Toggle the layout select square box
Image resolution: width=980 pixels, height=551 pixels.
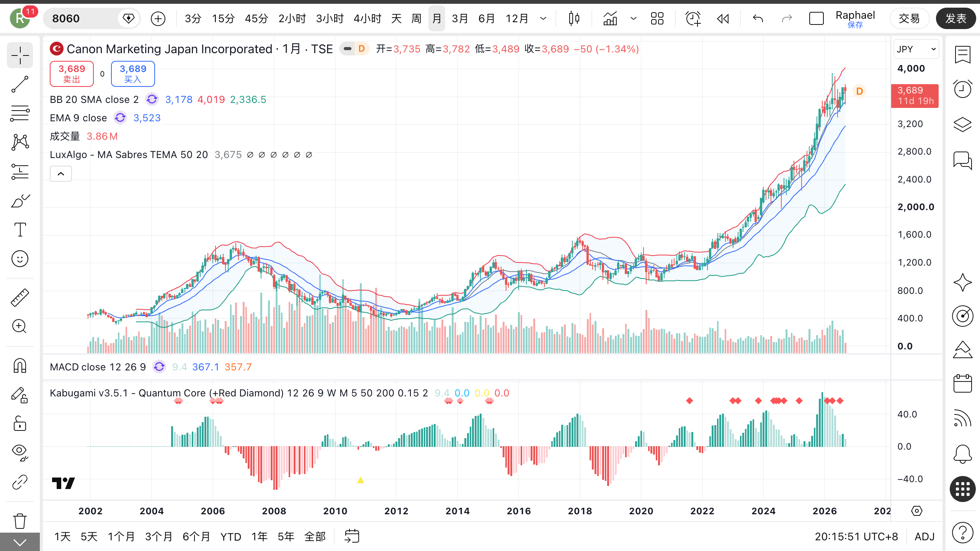tap(816, 18)
